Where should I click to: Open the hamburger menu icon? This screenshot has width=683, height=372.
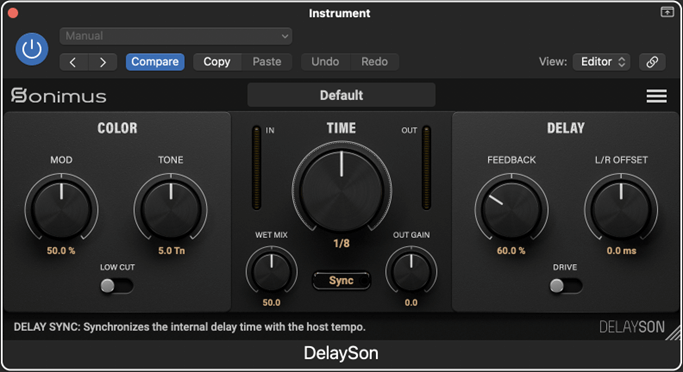click(x=656, y=96)
